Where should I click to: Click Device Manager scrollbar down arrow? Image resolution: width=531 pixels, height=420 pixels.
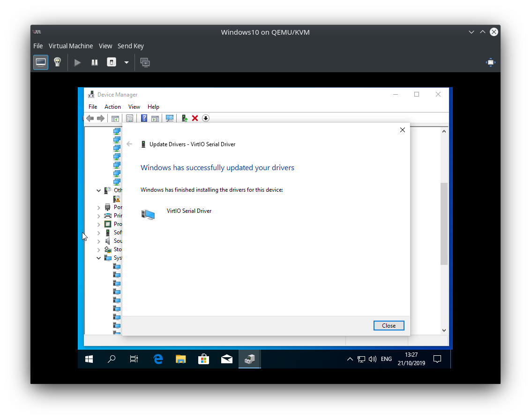[444, 330]
